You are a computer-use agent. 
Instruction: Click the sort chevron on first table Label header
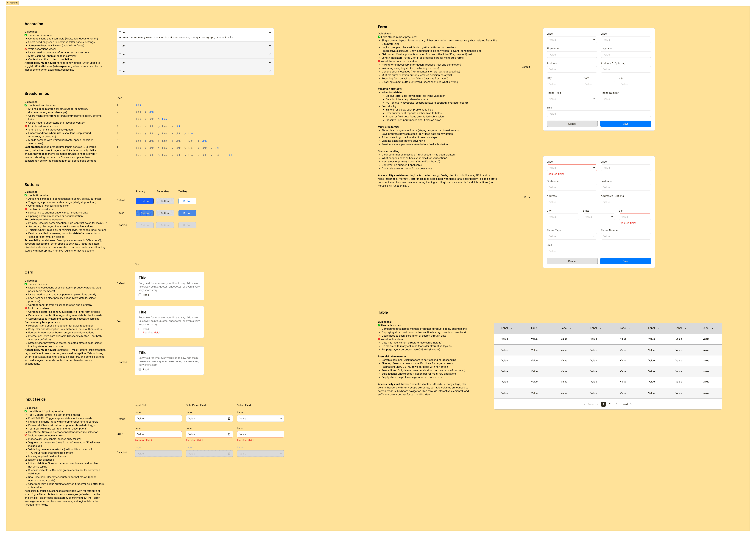[511, 328]
